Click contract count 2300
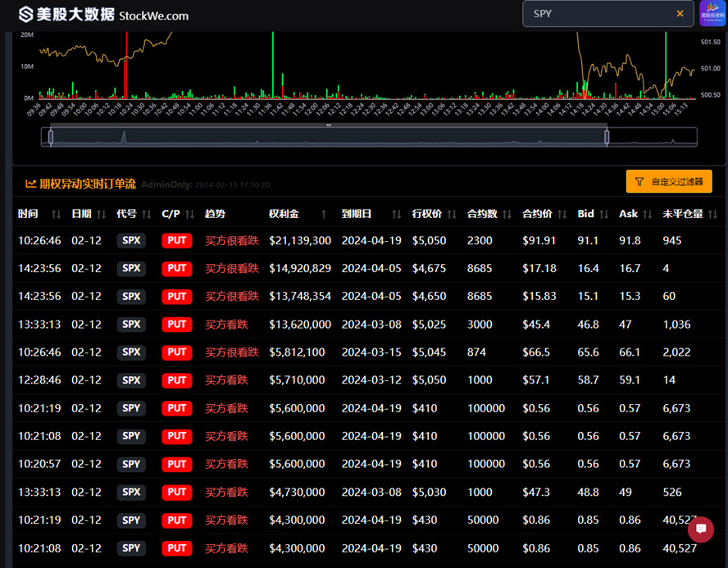The width and height of the screenshot is (728, 568). [480, 240]
